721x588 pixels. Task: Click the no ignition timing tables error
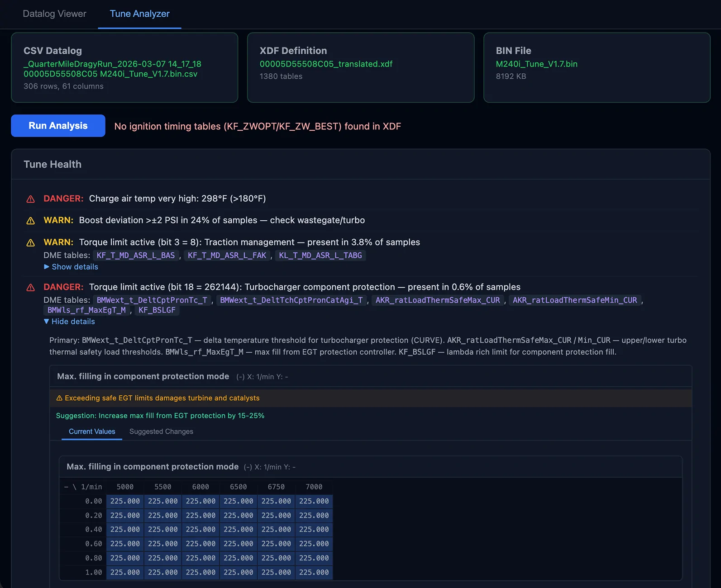258,127
